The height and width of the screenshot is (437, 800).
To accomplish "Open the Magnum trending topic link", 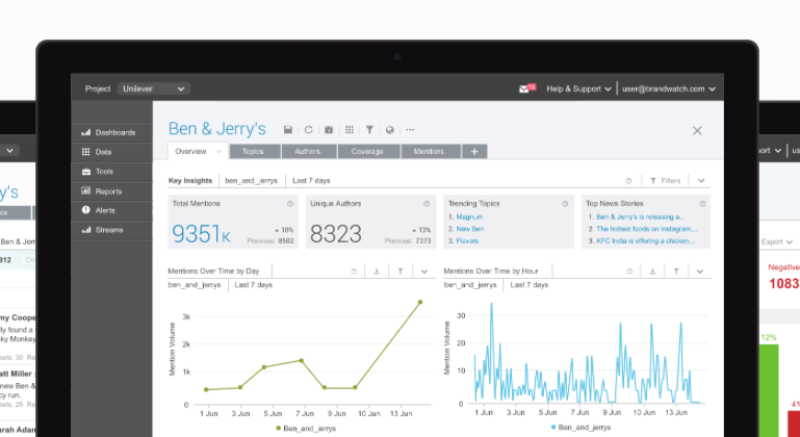I will pos(469,217).
